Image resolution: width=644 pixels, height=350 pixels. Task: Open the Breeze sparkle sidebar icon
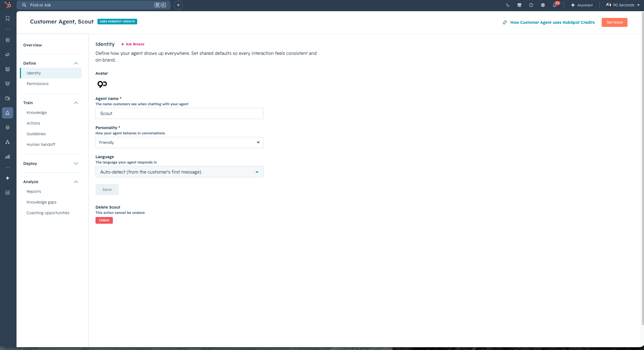coord(8,178)
